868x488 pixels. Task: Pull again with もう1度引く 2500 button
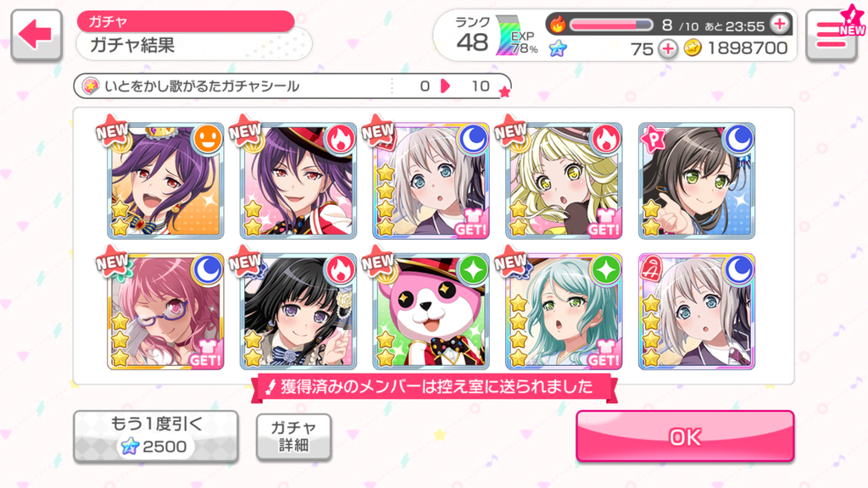coord(156,436)
